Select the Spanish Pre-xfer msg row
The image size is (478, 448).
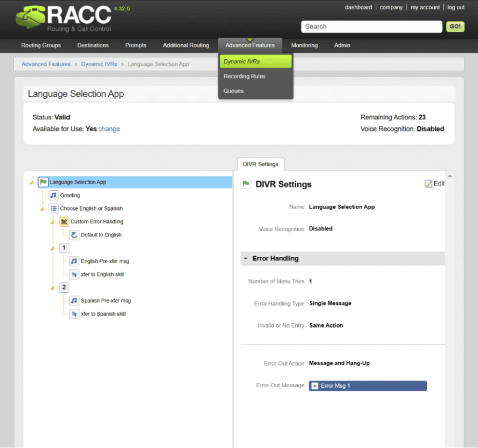point(106,301)
